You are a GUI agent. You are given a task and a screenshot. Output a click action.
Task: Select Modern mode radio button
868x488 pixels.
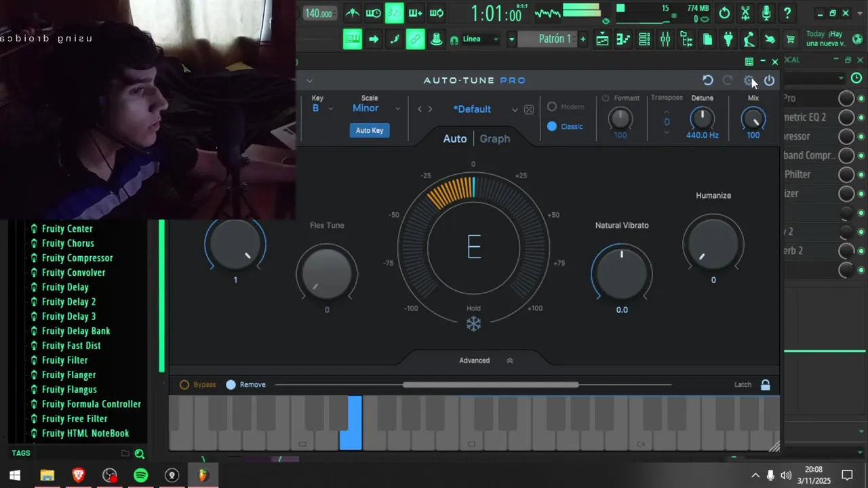552,107
